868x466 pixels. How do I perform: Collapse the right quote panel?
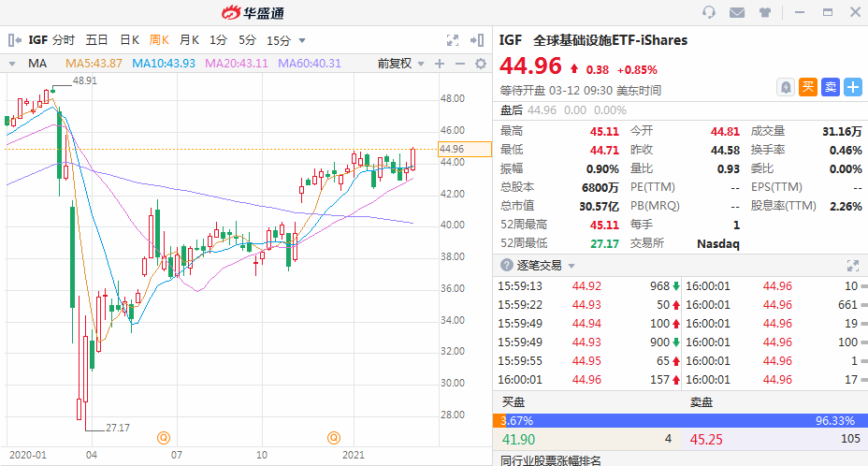tap(477, 40)
